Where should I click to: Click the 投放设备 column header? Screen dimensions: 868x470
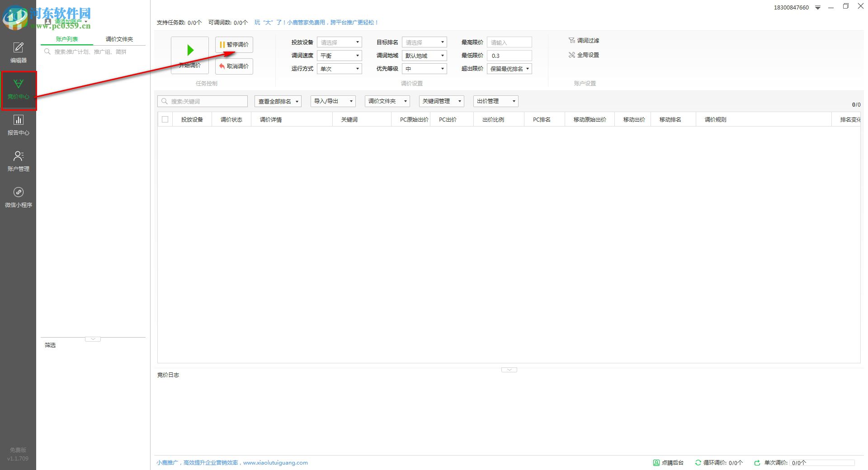pos(192,120)
